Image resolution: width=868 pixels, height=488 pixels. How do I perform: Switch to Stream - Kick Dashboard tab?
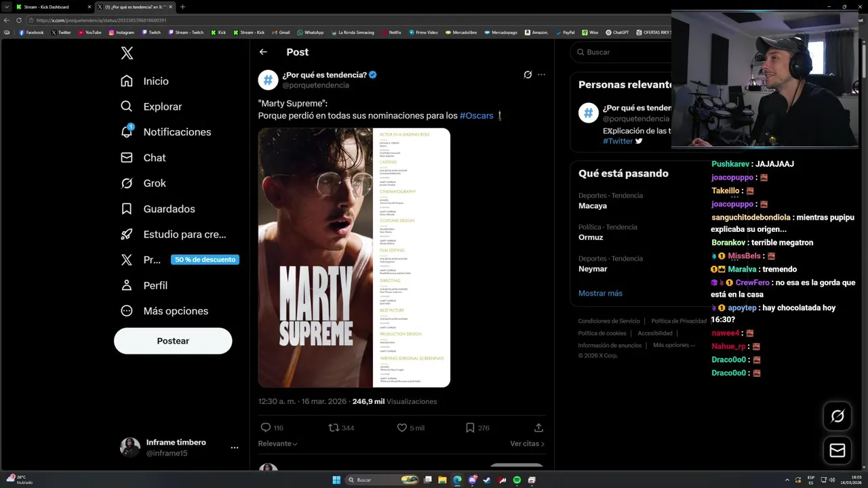[x=53, y=7]
